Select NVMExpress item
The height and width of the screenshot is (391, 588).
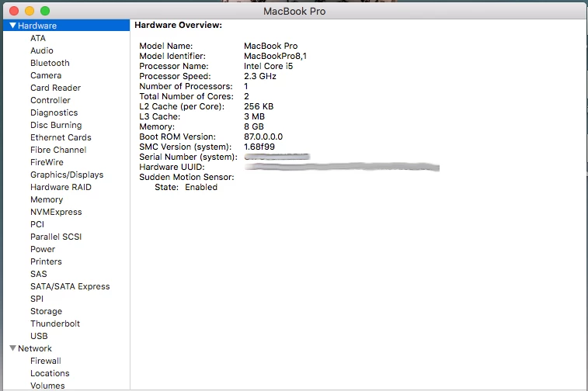click(56, 212)
